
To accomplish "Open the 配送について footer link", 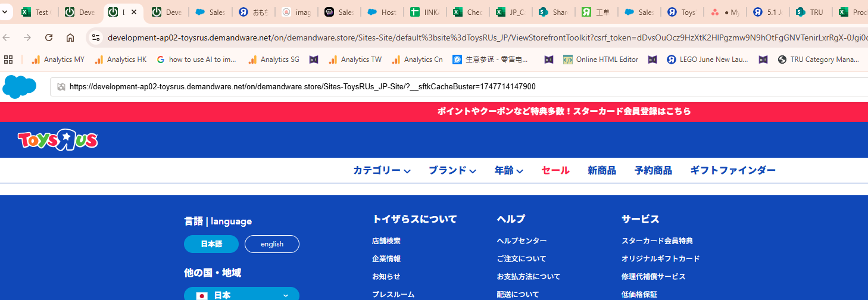I will coord(518,295).
